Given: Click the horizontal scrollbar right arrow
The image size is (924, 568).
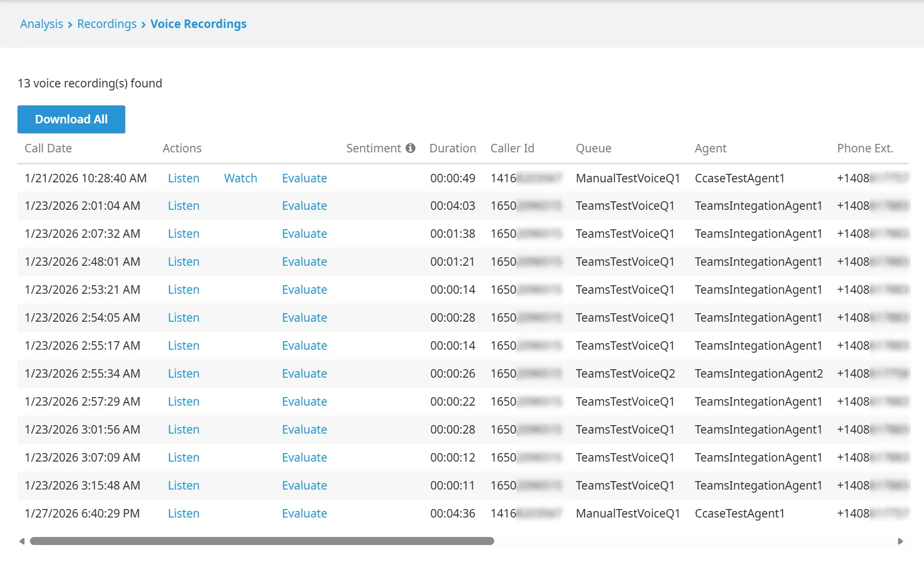Looking at the screenshot, I should (901, 541).
